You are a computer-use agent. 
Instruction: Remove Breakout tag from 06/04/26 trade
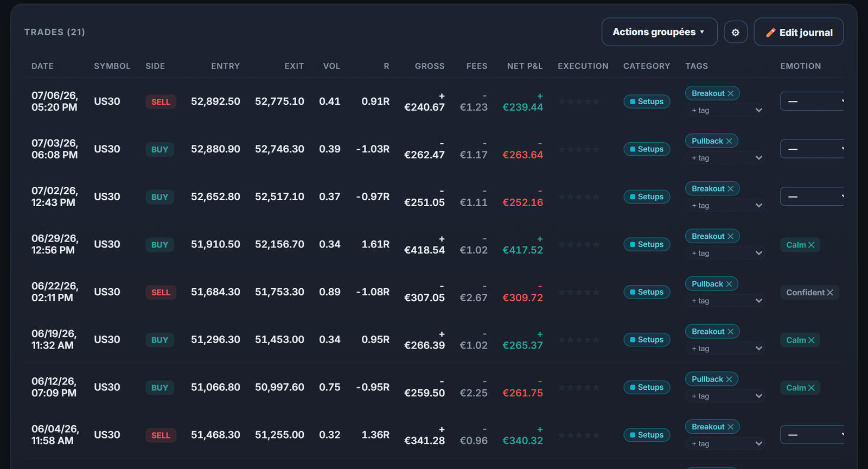tap(731, 427)
